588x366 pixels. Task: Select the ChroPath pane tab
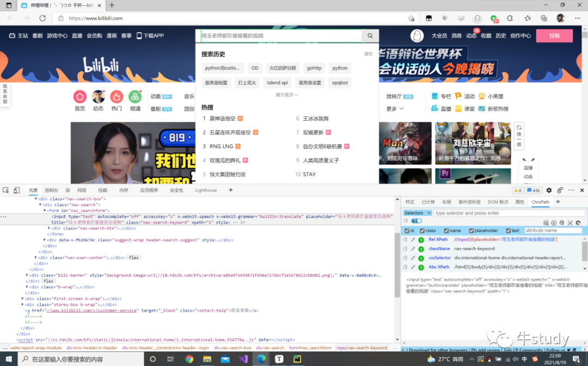coord(541,202)
